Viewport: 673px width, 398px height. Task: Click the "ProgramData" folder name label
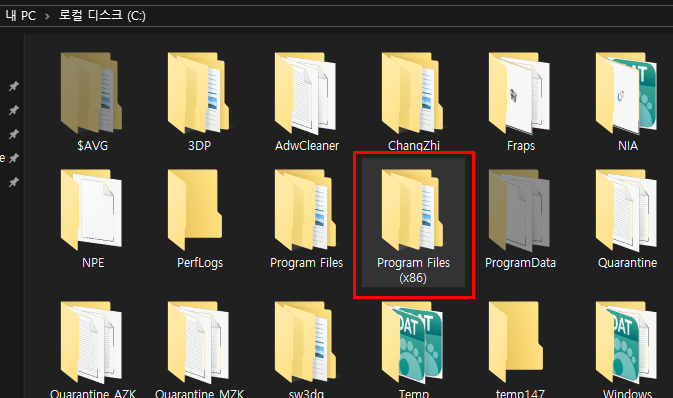click(x=520, y=262)
